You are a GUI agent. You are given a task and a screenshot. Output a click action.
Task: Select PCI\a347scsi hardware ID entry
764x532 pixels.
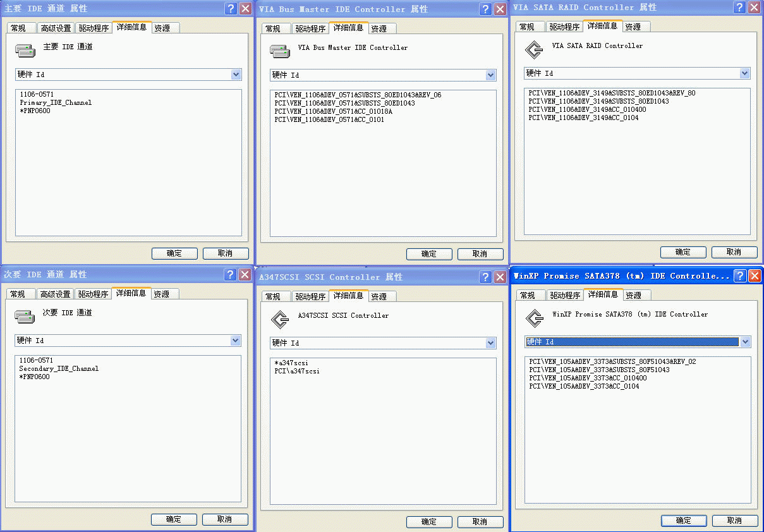coord(297,371)
